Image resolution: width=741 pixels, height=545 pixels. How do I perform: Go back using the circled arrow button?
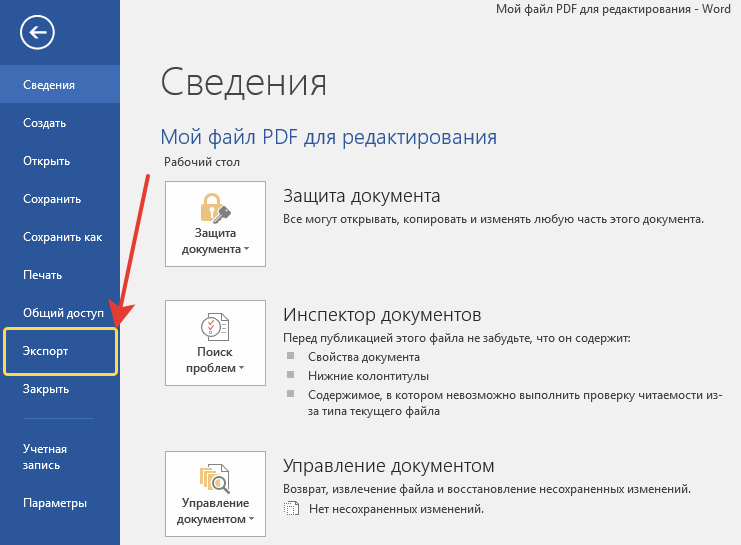coord(37,32)
